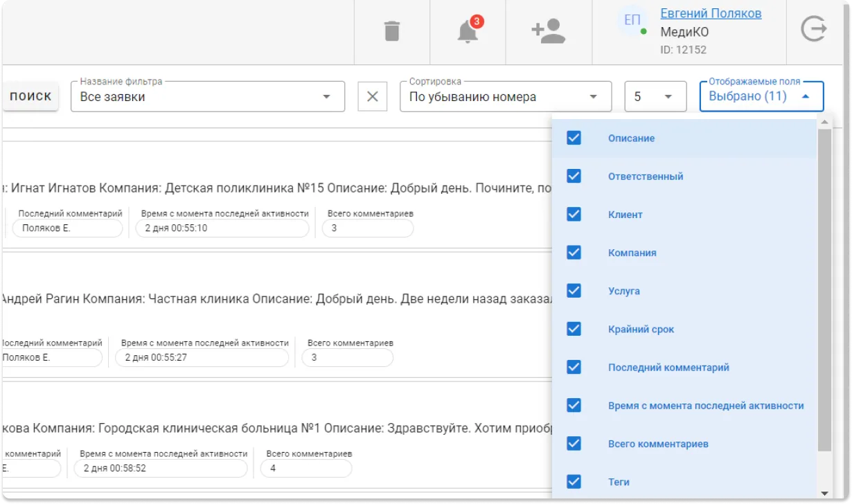This screenshot has width=852, height=504.
Task: Open notifications bell with 3 alerts
Action: 470,30
